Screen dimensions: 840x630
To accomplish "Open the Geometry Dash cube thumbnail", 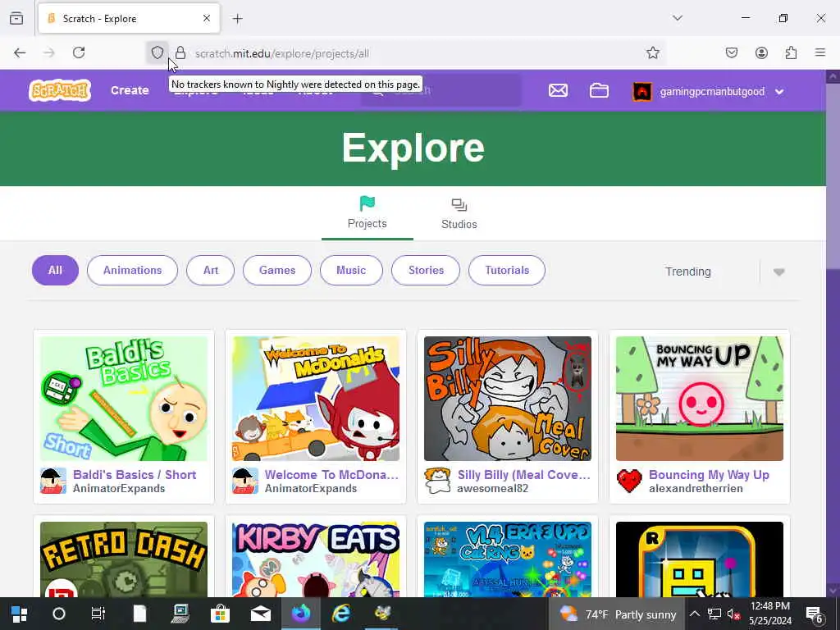I will coord(700,559).
